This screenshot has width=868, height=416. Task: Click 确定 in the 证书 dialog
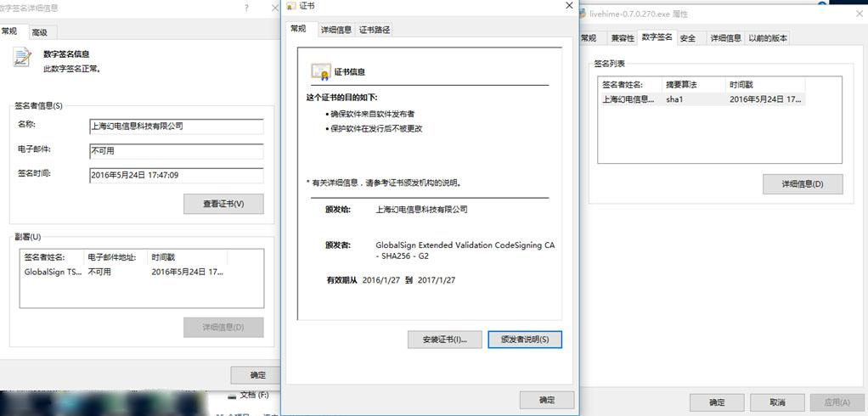pyautogui.click(x=547, y=400)
